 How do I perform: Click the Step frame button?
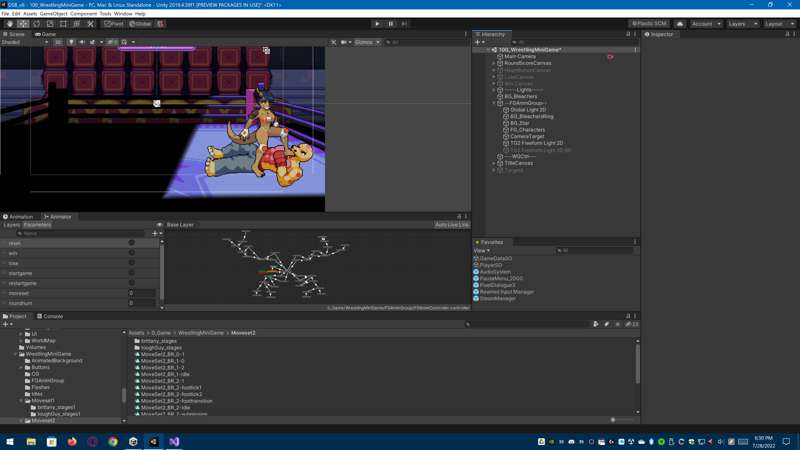(404, 24)
